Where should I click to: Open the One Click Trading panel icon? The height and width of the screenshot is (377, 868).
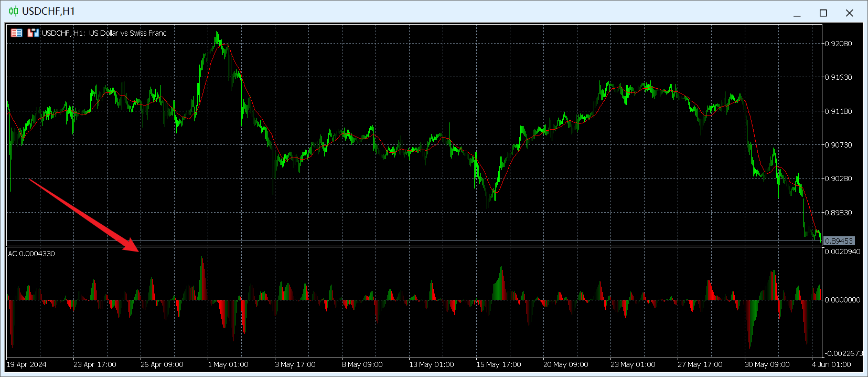tap(17, 33)
